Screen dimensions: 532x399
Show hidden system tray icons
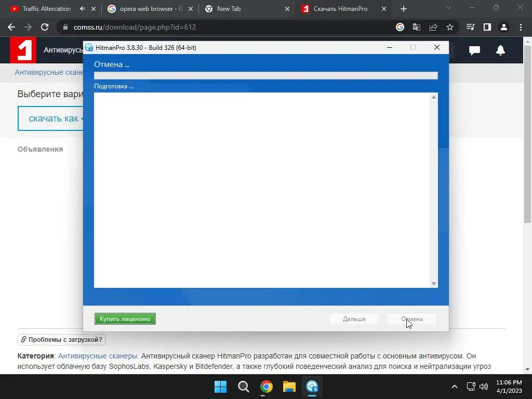coord(455,387)
